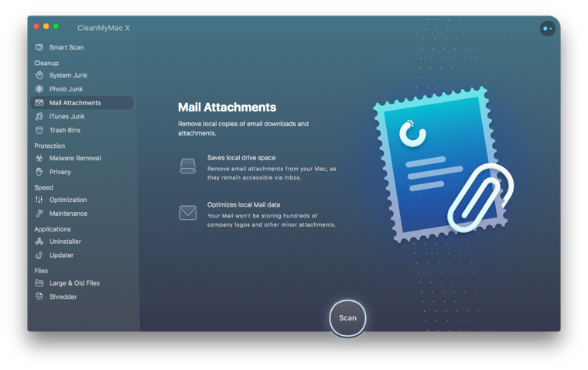The height and width of the screenshot is (370, 588).
Task: Open iTunes Junk module
Action: pyautogui.click(x=67, y=116)
